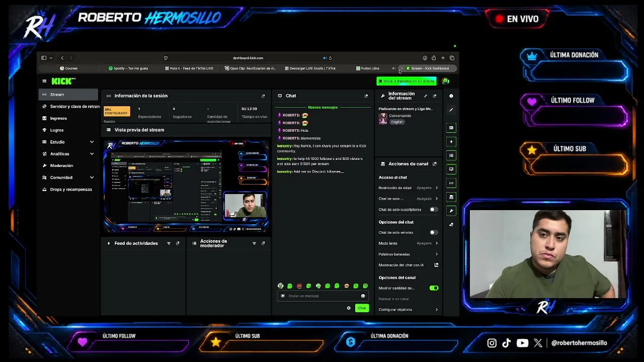Open browser downloads icon
The width and height of the screenshot is (644, 362).
[x=425, y=58]
